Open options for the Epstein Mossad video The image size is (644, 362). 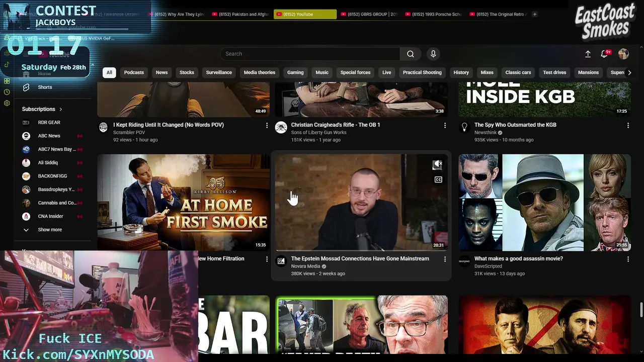coord(445,259)
